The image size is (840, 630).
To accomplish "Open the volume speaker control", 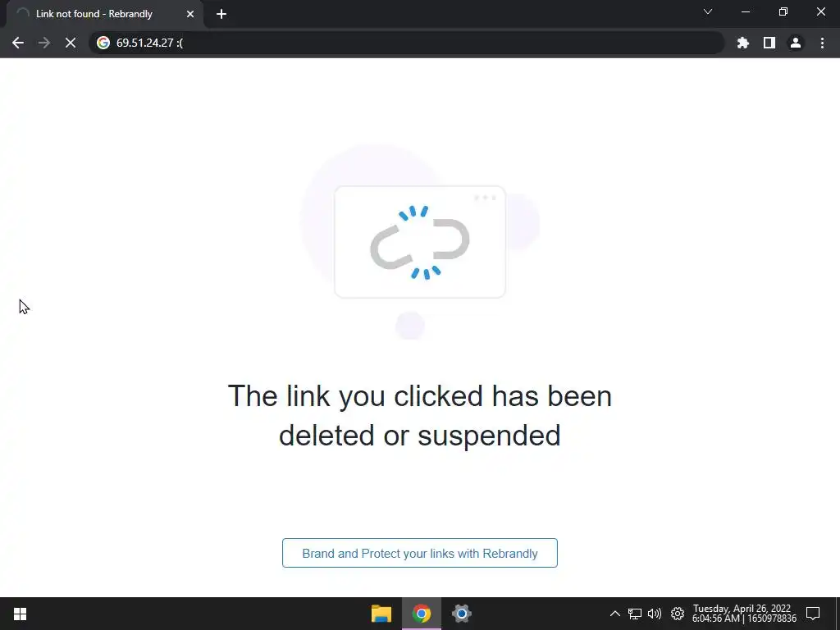I will pyautogui.click(x=655, y=614).
